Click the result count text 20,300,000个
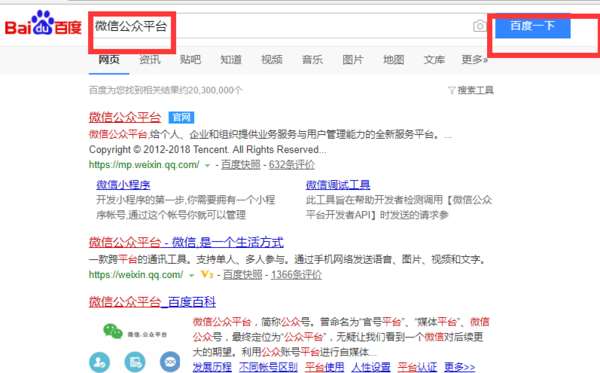 point(215,90)
